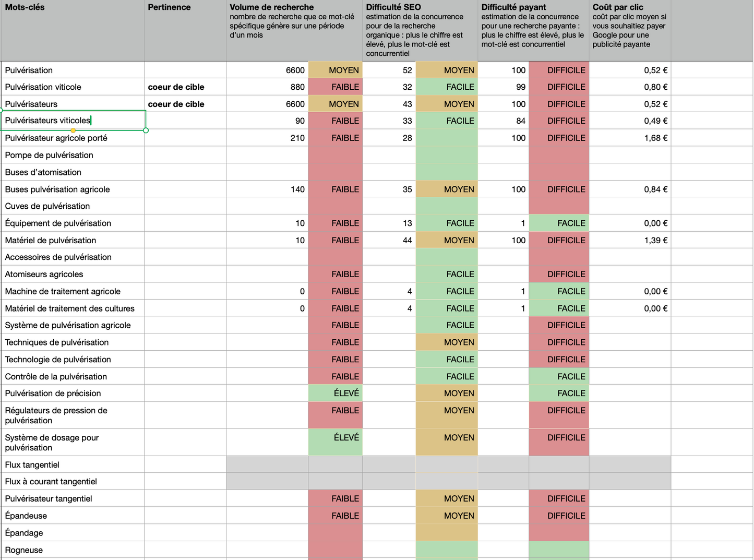This screenshot has height=560, width=754.
Task: Click the cost per click '0,80 €'
Action: 630,87
